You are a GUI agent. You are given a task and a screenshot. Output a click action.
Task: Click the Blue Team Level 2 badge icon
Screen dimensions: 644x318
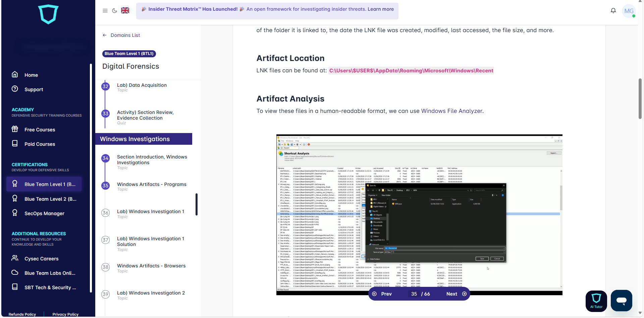coord(15,198)
